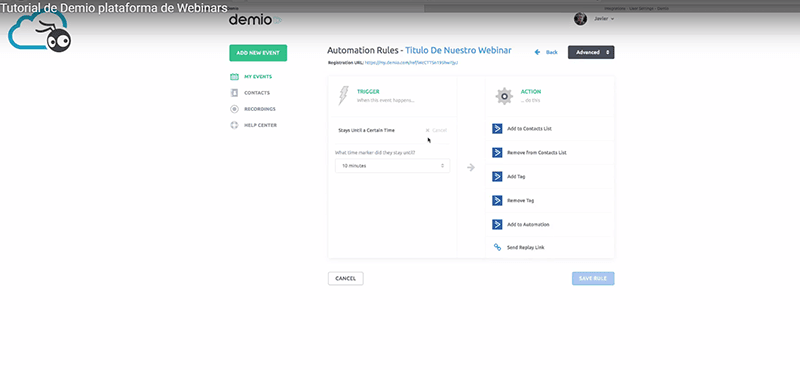
Task: Expand the Javier account dropdown
Action: [x=604, y=19]
